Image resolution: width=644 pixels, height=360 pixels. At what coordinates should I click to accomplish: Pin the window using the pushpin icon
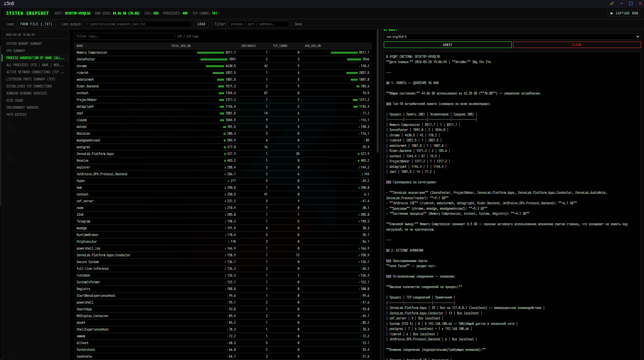[612, 3]
